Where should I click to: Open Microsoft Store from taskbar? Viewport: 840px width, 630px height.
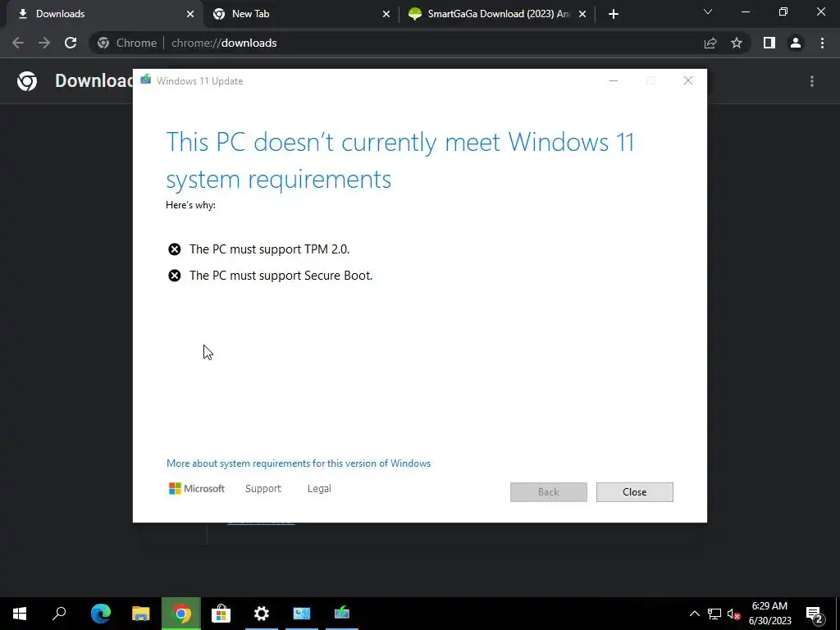tap(221, 614)
